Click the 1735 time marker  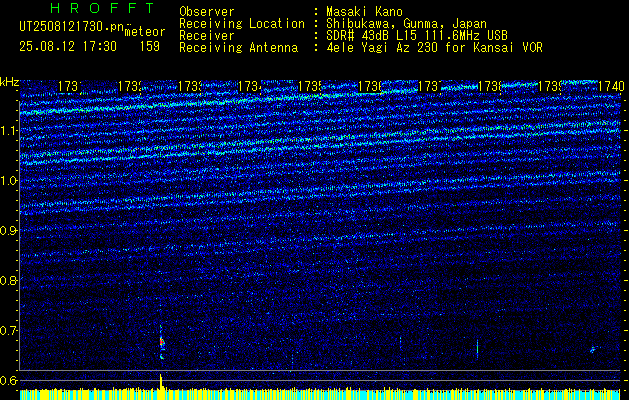(310, 86)
